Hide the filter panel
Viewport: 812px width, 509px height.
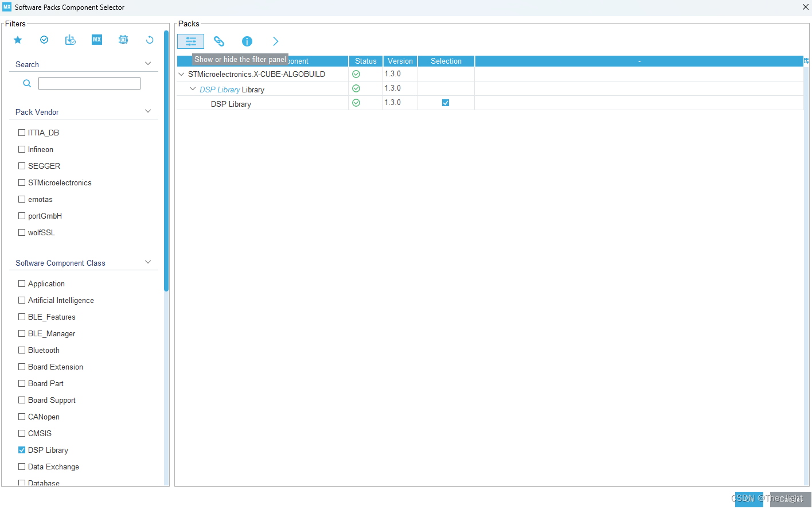(190, 41)
